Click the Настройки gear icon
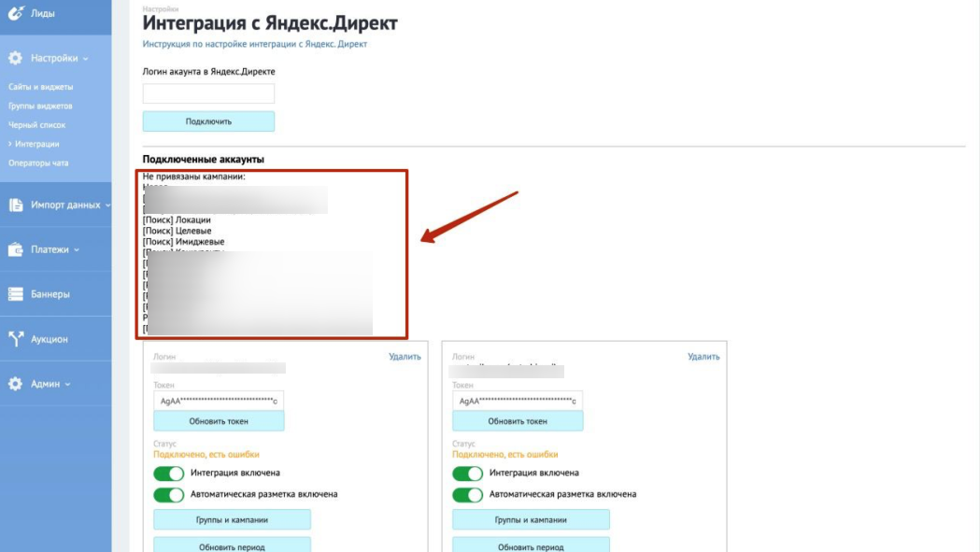The height and width of the screenshot is (552, 980). point(16,58)
